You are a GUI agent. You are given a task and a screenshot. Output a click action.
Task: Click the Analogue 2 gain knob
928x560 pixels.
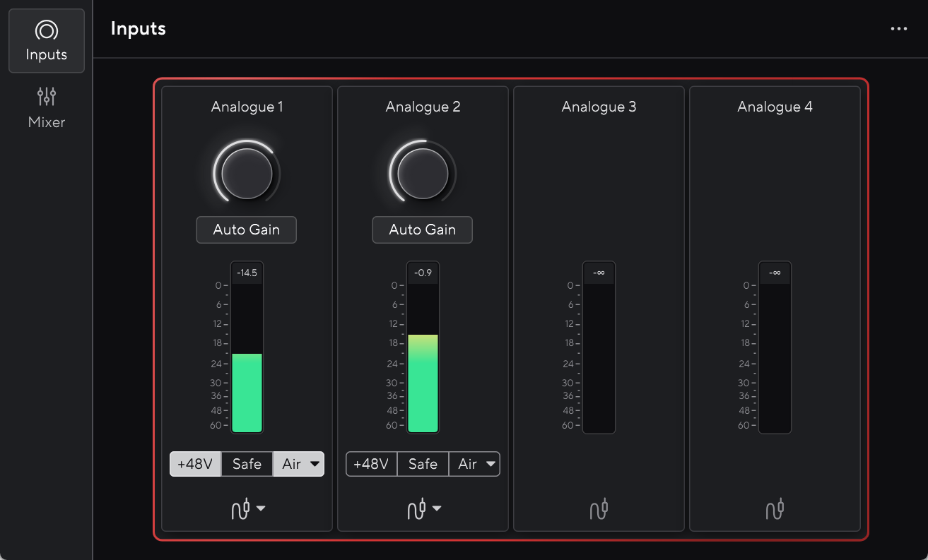(423, 173)
